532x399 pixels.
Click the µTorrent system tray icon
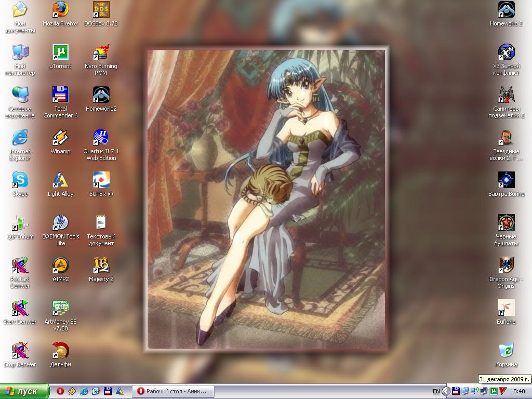[494, 392]
